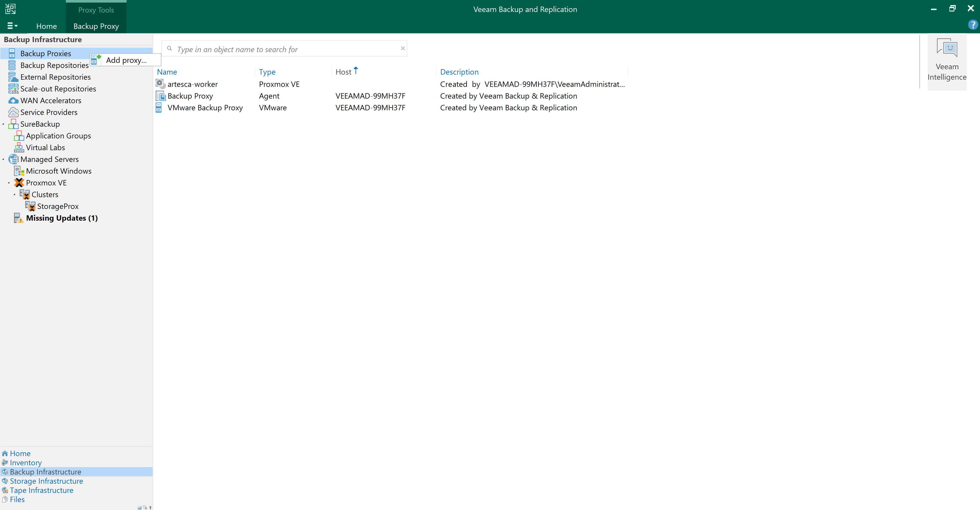The height and width of the screenshot is (510, 980).
Task: Collapse the Clusters tree node
Action: coord(15,195)
